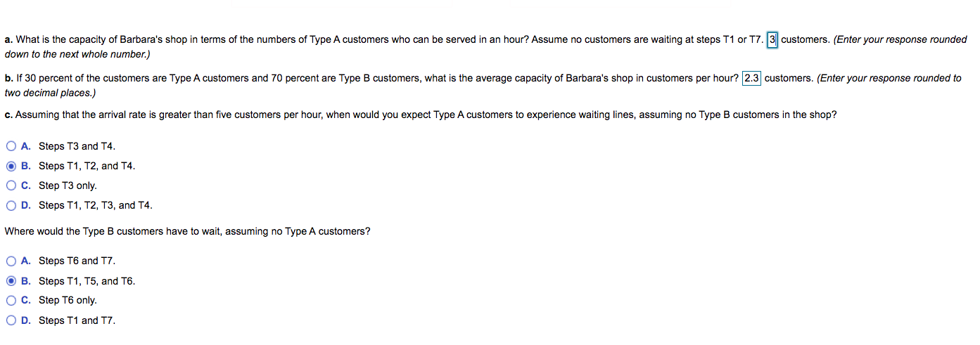Select radio button for Steps T3 and T4
The height and width of the screenshot is (345, 980).
click(x=11, y=146)
